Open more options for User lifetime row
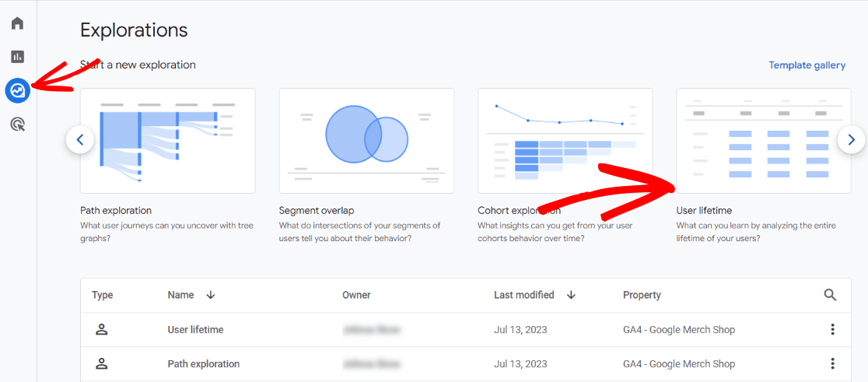This screenshot has width=868, height=382. point(832,330)
